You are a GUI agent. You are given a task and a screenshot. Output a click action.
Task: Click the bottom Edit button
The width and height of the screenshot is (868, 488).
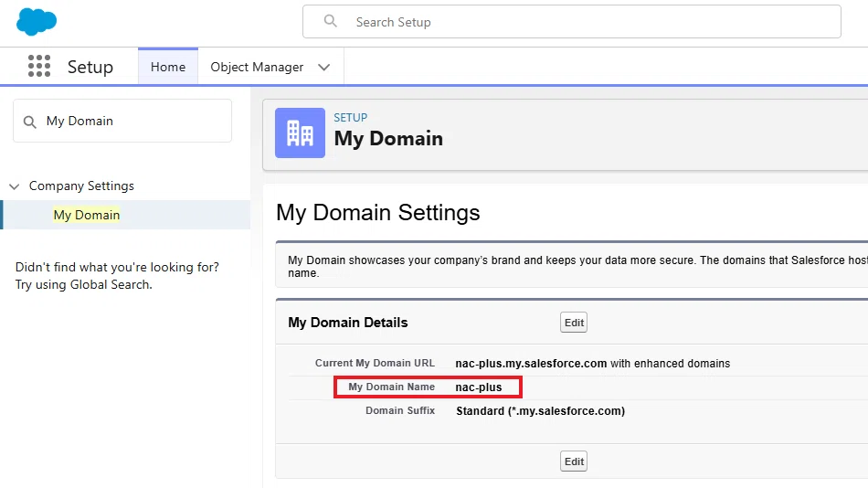[574, 461]
